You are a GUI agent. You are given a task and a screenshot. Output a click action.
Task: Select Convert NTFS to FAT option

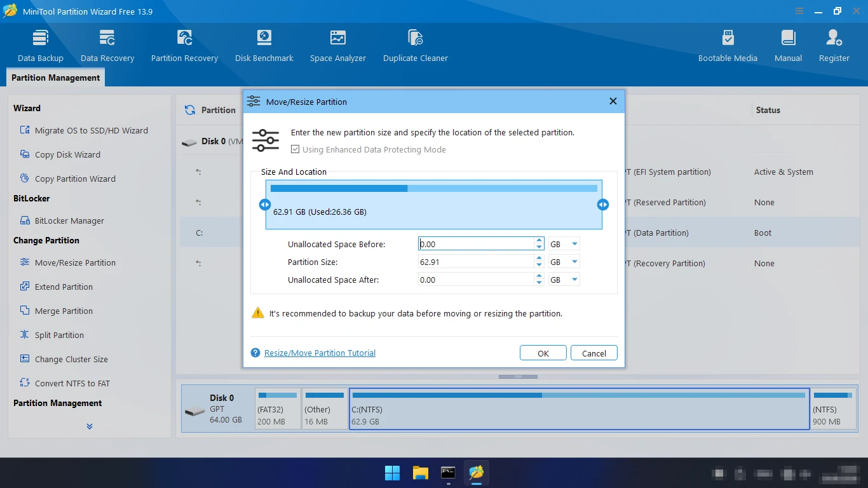click(x=65, y=383)
